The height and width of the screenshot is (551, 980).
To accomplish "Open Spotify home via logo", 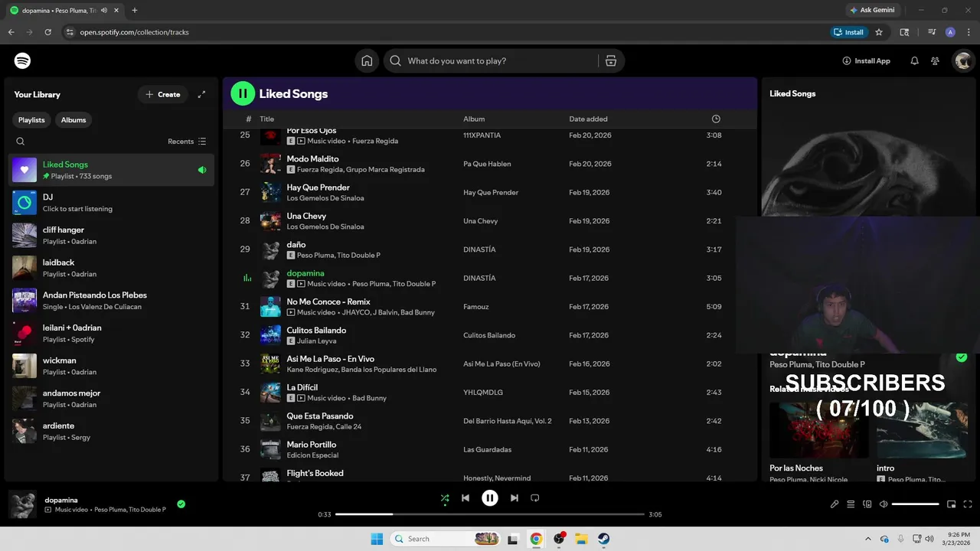I will pos(22,60).
